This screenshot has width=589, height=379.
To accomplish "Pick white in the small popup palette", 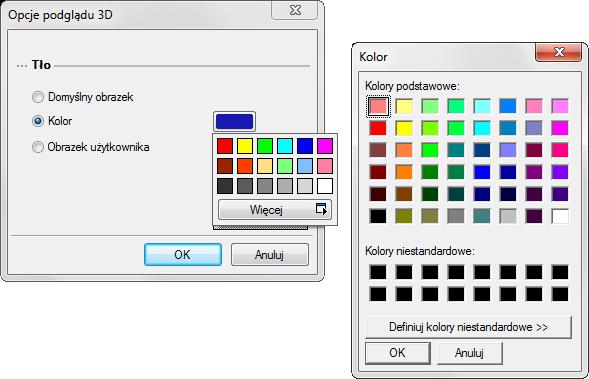I will [325, 186].
